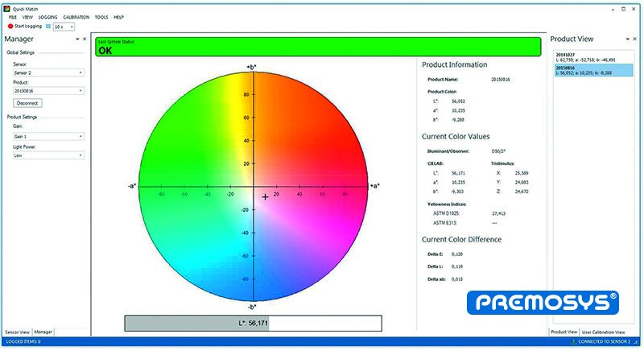This screenshot has width=644, height=351.
Task: Switch to the User Calibration View tab
Action: (x=603, y=332)
